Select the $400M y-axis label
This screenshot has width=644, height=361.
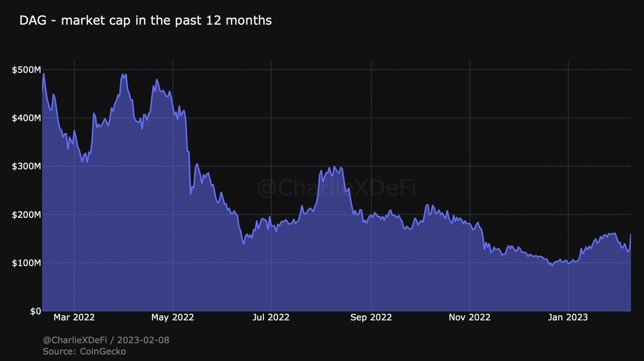[25, 118]
